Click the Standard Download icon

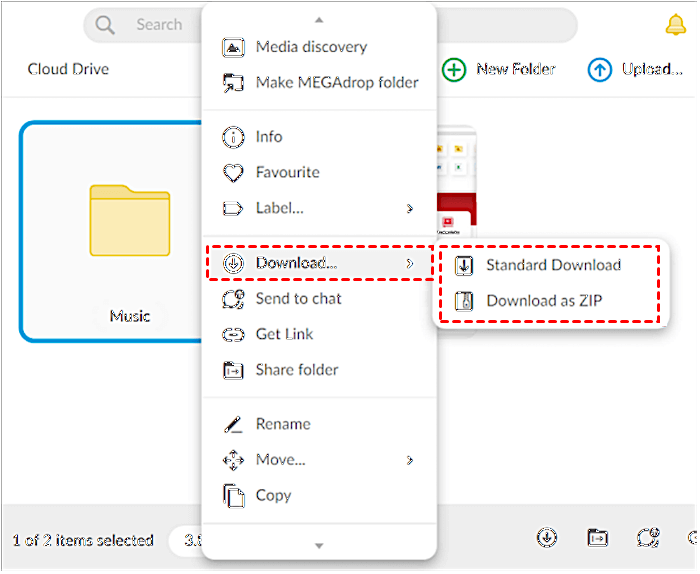coord(464,266)
